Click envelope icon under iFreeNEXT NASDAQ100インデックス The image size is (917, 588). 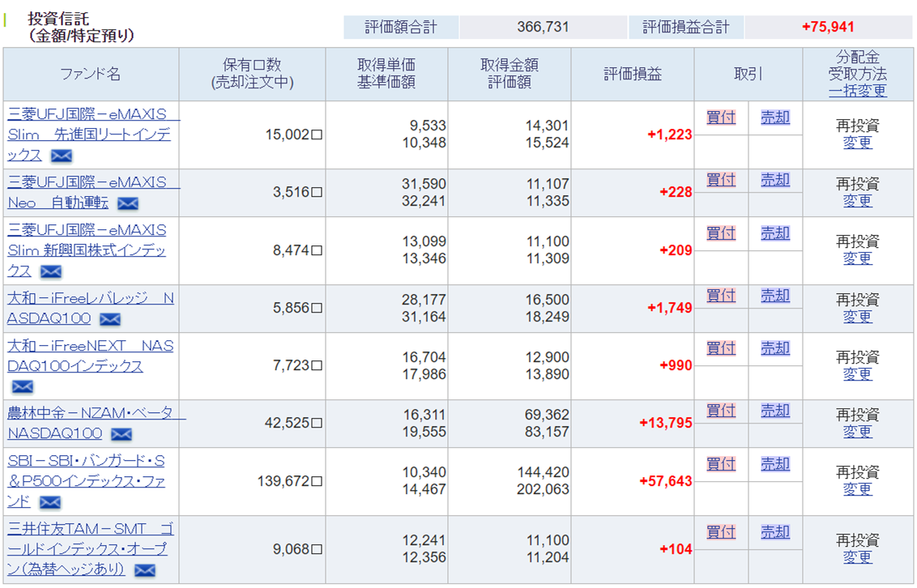pyautogui.click(x=23, y=386)
